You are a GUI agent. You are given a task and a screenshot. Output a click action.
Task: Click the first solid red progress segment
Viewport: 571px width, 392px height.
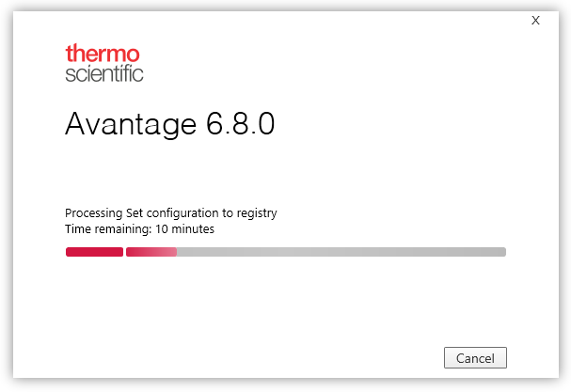click(94, 252)
